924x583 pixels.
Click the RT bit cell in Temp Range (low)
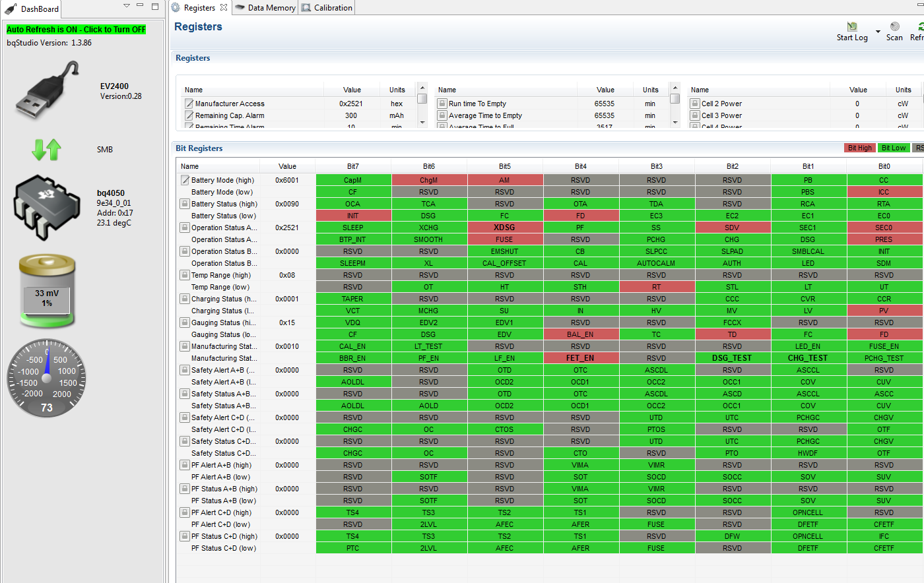coord(657,287)
